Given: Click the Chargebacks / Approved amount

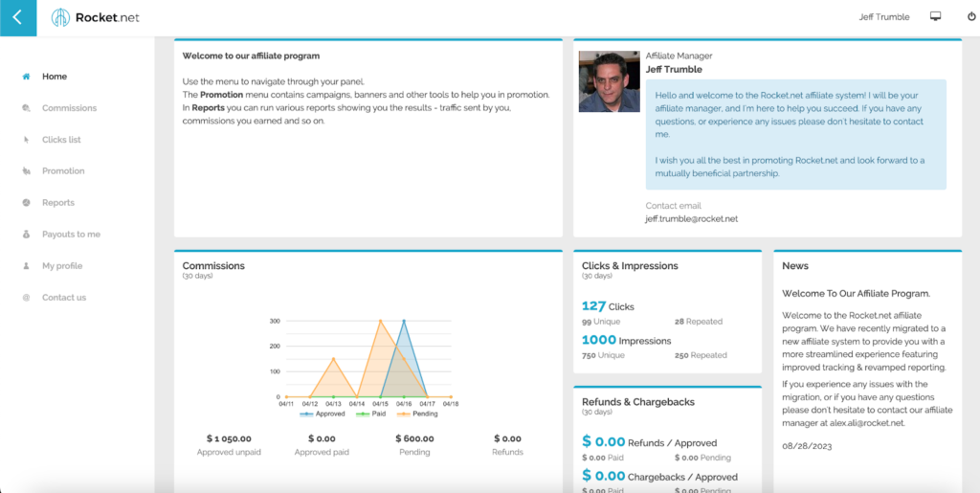Looking at the screenshot, I should 603,476.
